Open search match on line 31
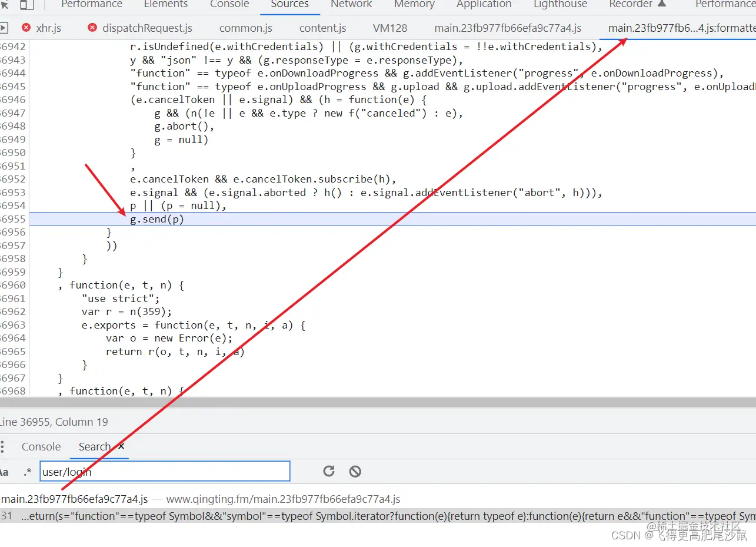The image size is (756, 547). tap(378, 516)
